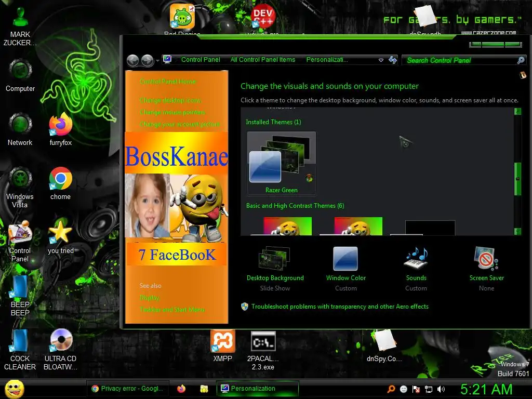Open the Network desktop icon
Image resolution: width=532 pixels, height=399 pixels.
click(20, 129)
